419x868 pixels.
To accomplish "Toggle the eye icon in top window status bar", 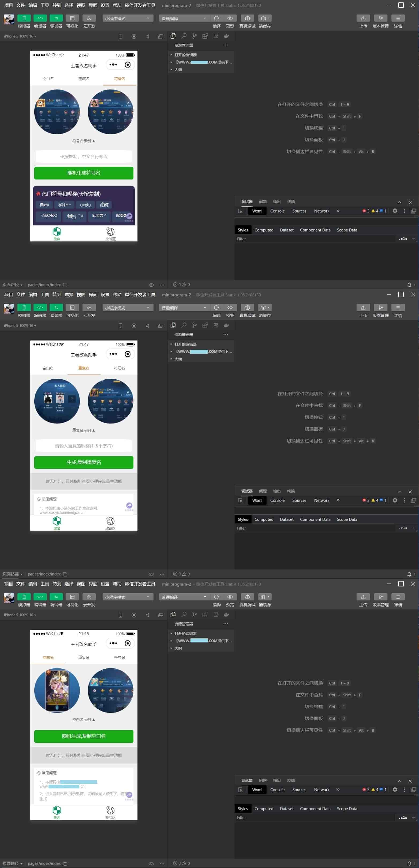I will click(151, 285).
